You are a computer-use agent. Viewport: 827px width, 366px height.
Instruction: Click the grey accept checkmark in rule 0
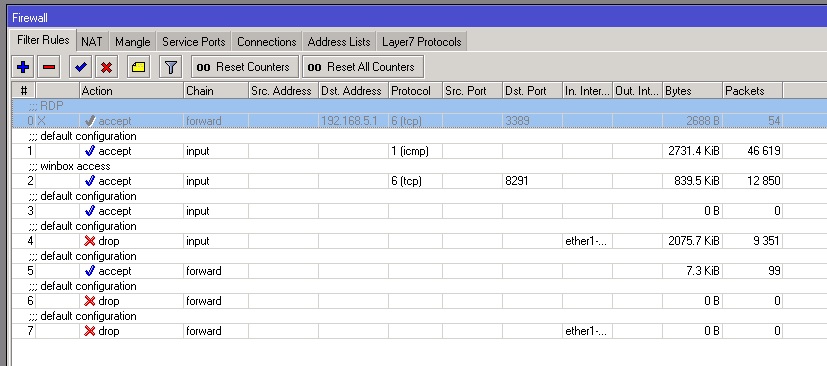pos(90,121)
